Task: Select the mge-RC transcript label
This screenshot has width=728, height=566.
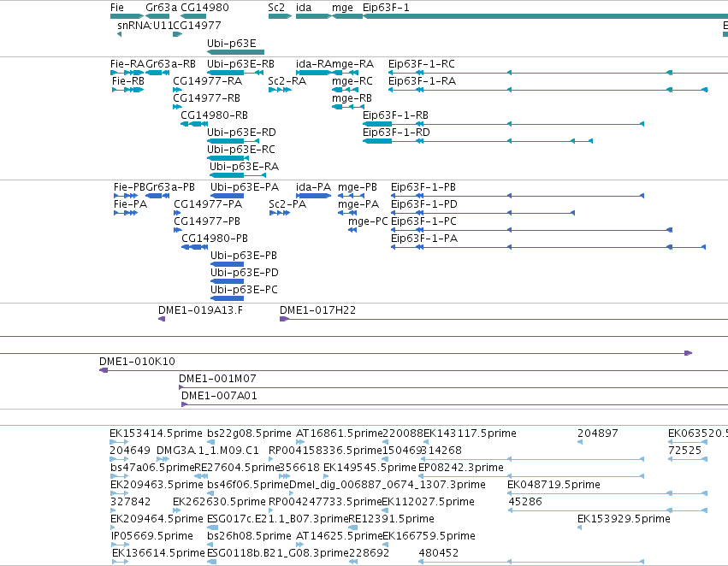Action: (352, 81)
